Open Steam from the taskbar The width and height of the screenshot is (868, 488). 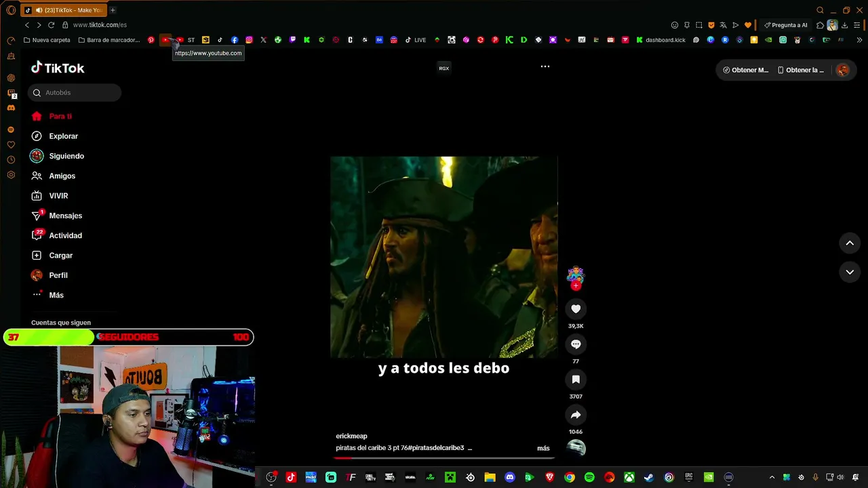click(x=649, y=477)
